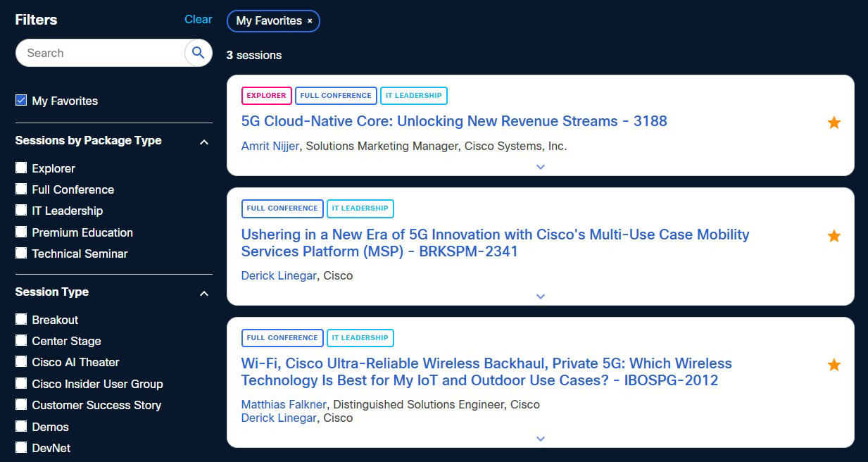Expand the Ushering in a New Era session card
The width and height of the screenshot is (868, 462).
(x=541, y=296)
